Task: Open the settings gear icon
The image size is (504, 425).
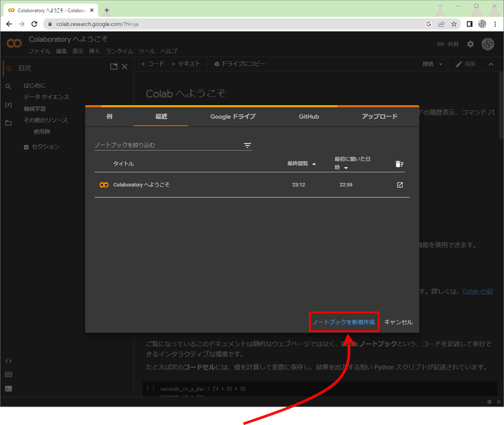Action: 470,44
